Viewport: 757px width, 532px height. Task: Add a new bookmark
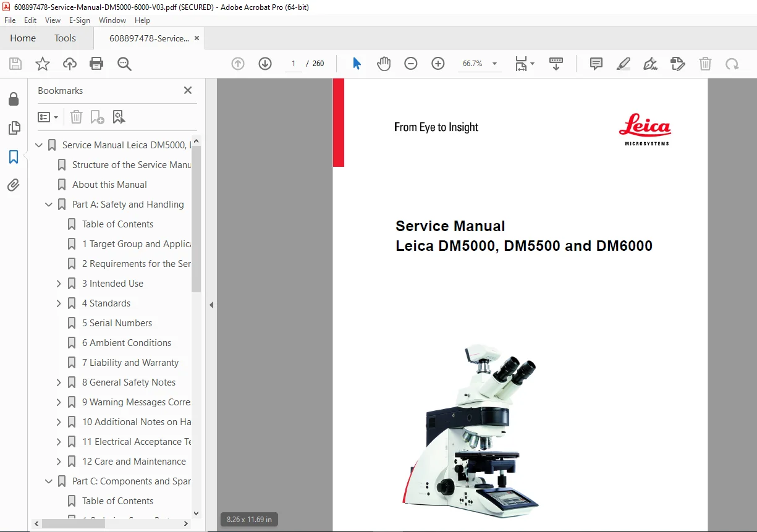[97, 117]
